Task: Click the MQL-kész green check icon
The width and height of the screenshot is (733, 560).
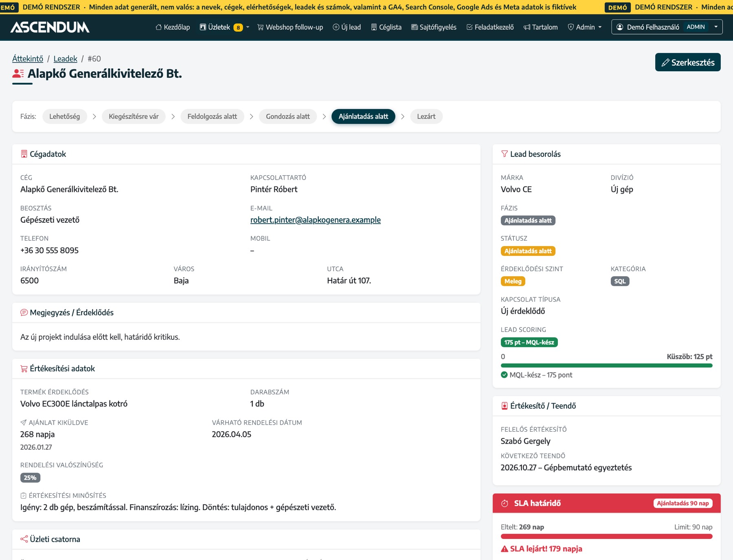Action: point(504,375)
